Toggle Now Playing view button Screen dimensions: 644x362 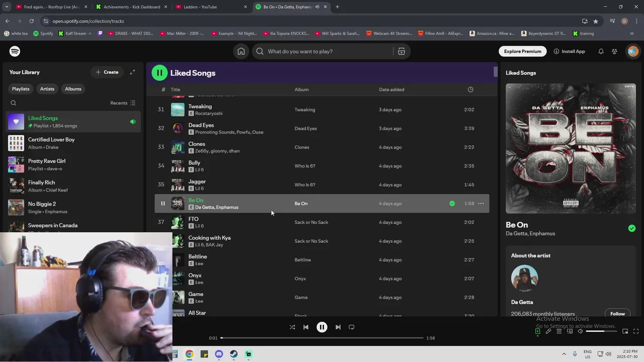[x=537, y=331]
